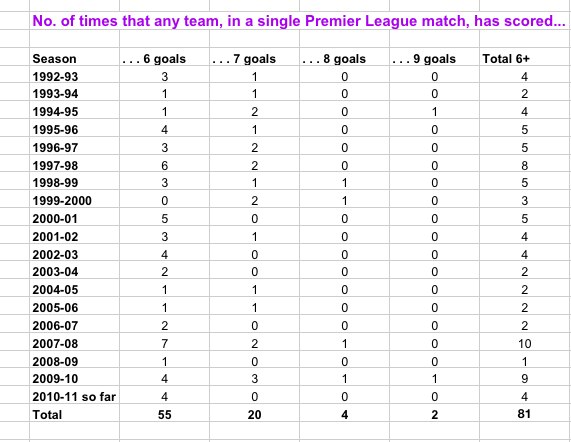Image resolution: width=571 pixels, height=442 pixels.
Task: Click the '. . . 9 goals' header cell
Action: pos(434,58)
